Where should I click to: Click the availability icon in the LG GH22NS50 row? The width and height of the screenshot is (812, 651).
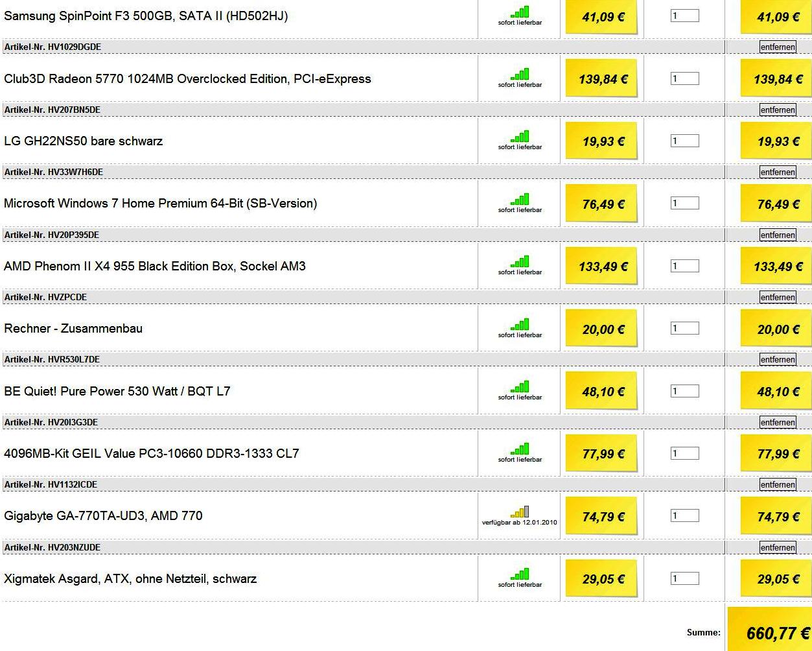coord(520,136)
